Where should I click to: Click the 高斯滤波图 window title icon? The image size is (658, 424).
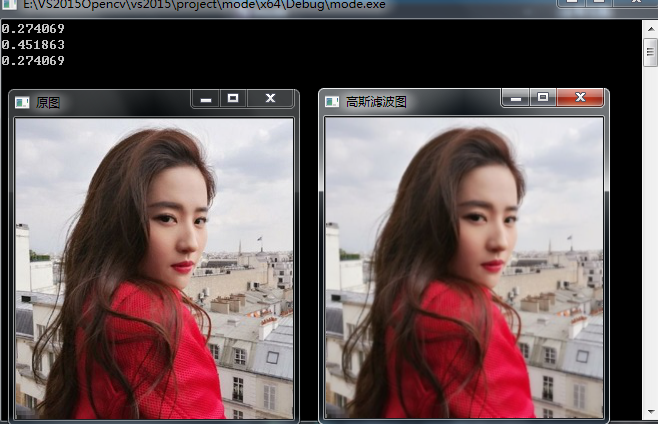coord(332,102)
